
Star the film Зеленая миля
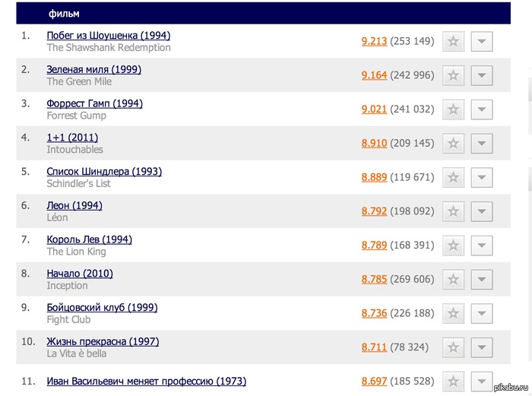tap(453, 76)
